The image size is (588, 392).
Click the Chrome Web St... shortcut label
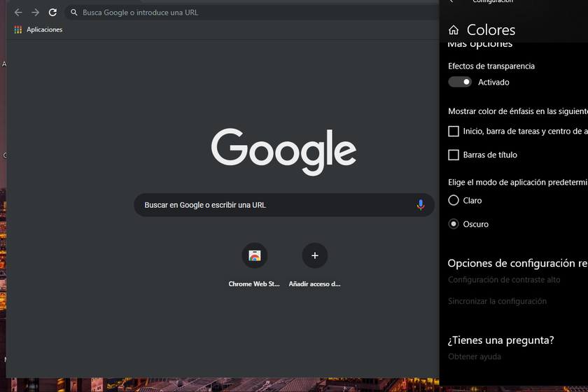click(254, 284)
